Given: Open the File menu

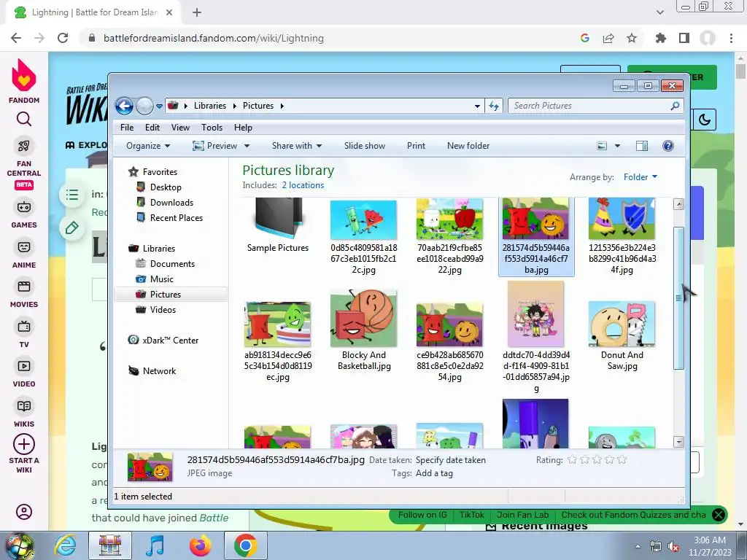Looking at the screenshot, I should [x=127, y=128].
